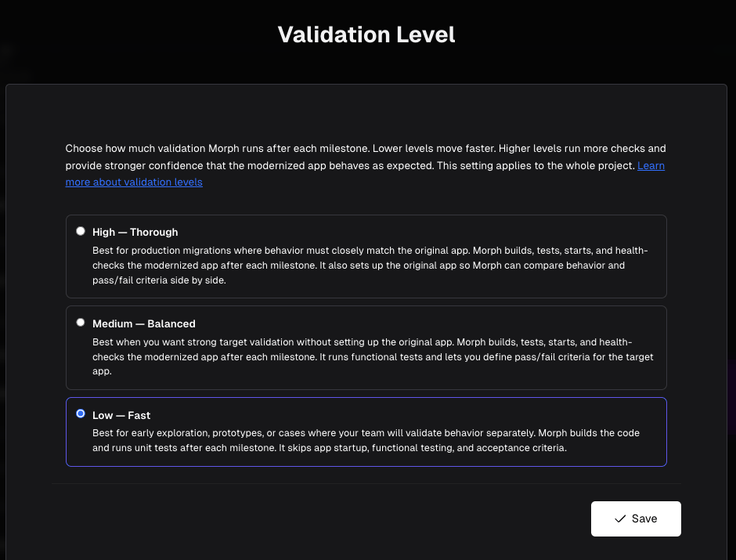Click the Medium — Balanced option title
736x560 pixels.
tap(143, 323)
